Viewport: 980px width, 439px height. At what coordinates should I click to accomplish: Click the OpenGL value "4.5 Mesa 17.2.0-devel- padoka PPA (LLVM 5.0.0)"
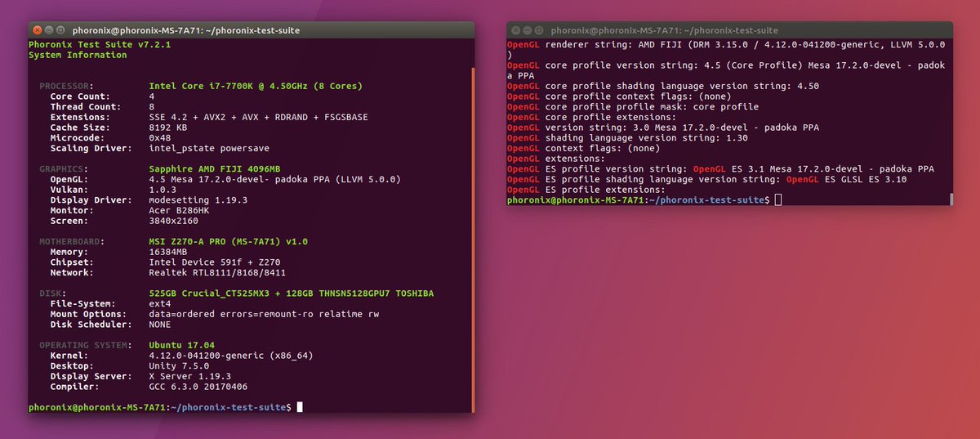pyautogui.click(x=274, y=179)
